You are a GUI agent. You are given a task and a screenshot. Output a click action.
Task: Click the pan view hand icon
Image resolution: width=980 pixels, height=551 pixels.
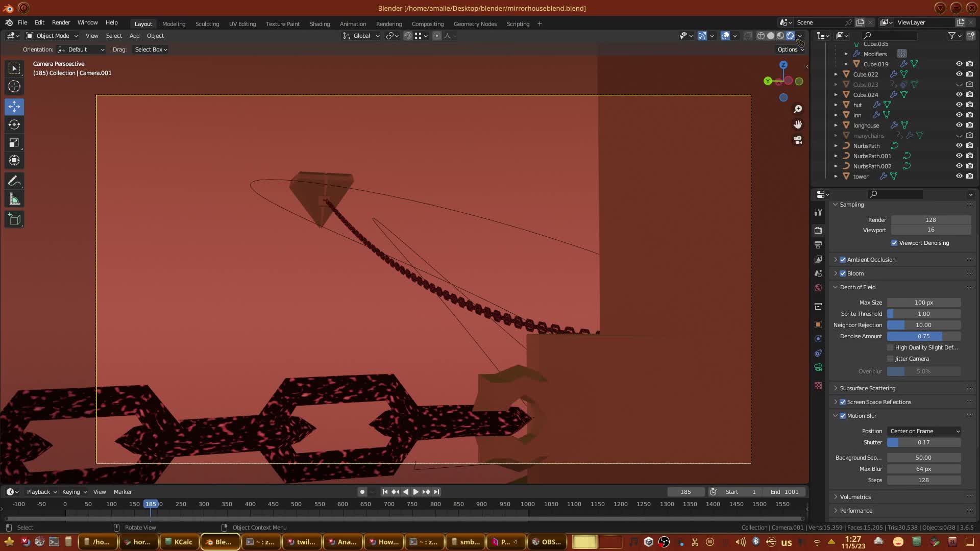pos(798,124)
